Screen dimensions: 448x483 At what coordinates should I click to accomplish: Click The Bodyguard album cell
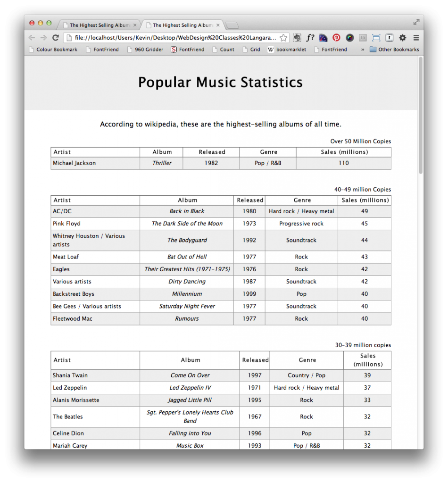tap(187, 240)
